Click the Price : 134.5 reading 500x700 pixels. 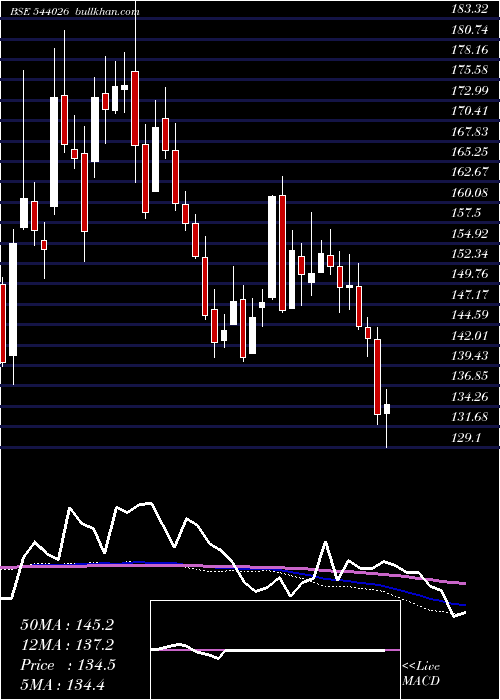67,665
